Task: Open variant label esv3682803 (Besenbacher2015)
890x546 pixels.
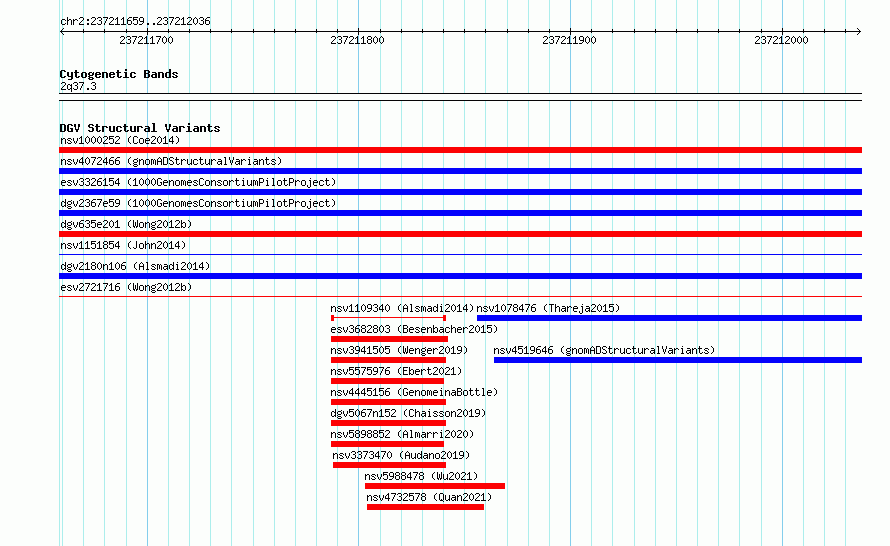Action: click(x=414, y=329)
